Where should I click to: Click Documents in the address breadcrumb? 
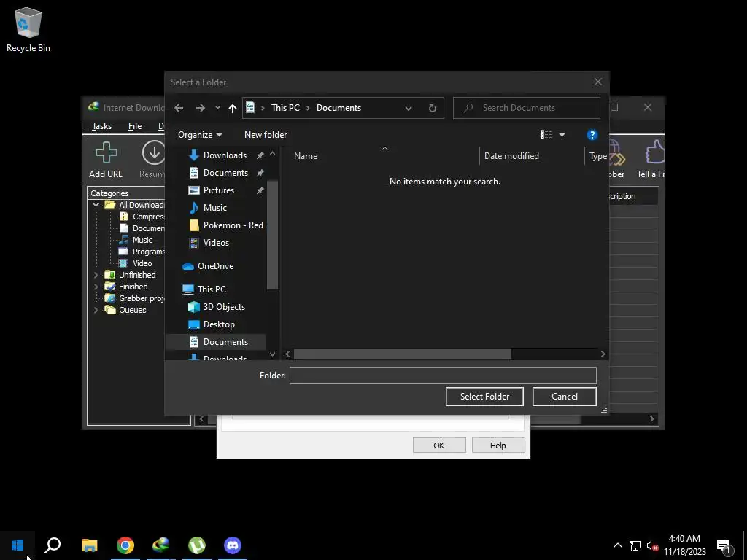[x=338, y=108]
